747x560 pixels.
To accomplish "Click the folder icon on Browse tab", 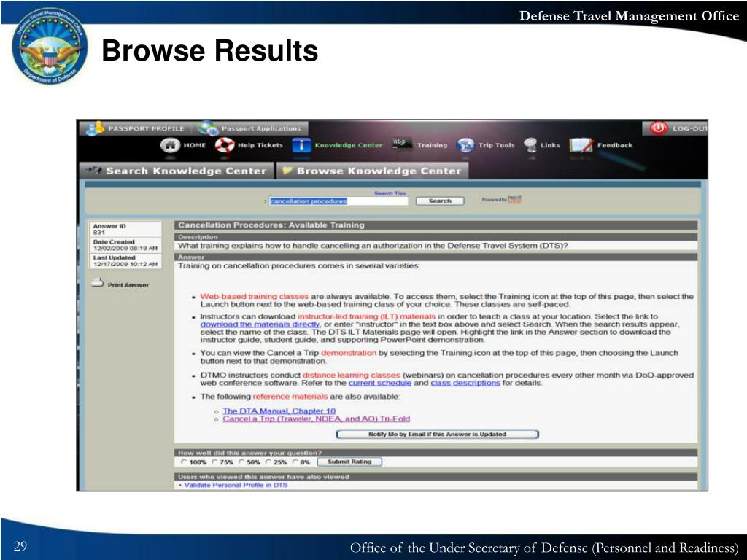I will tap(287, 170).
